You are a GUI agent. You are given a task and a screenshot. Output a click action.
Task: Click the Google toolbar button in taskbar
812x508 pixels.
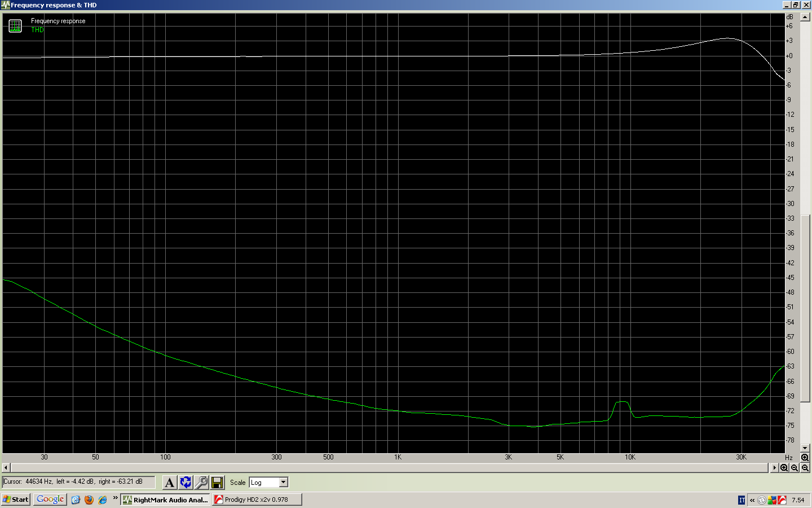[50, 500]
